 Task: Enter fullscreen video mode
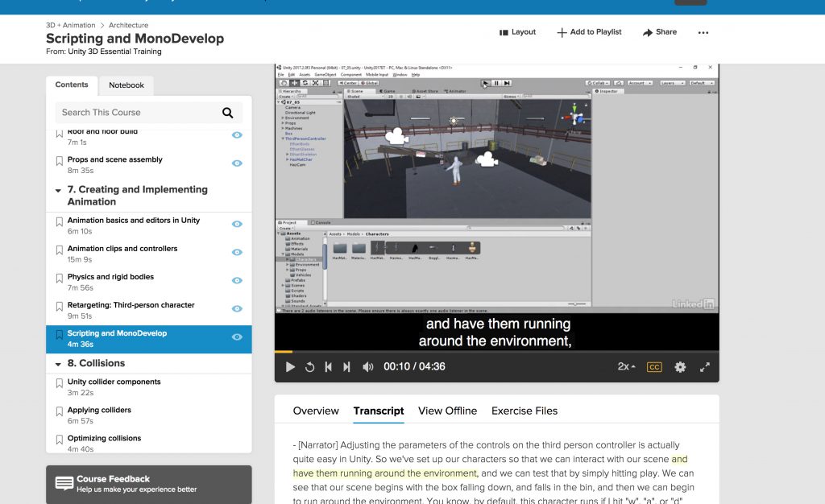click(704, 367)
